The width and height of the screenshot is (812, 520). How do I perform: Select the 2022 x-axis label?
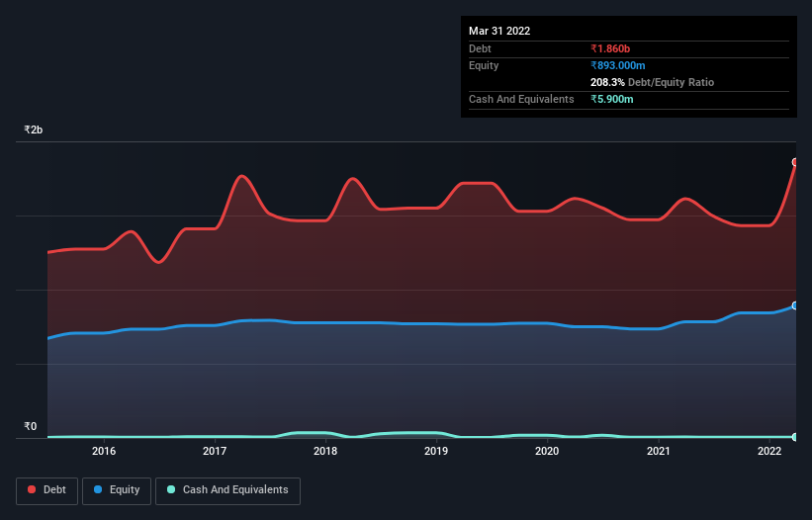tap(769, 451)
